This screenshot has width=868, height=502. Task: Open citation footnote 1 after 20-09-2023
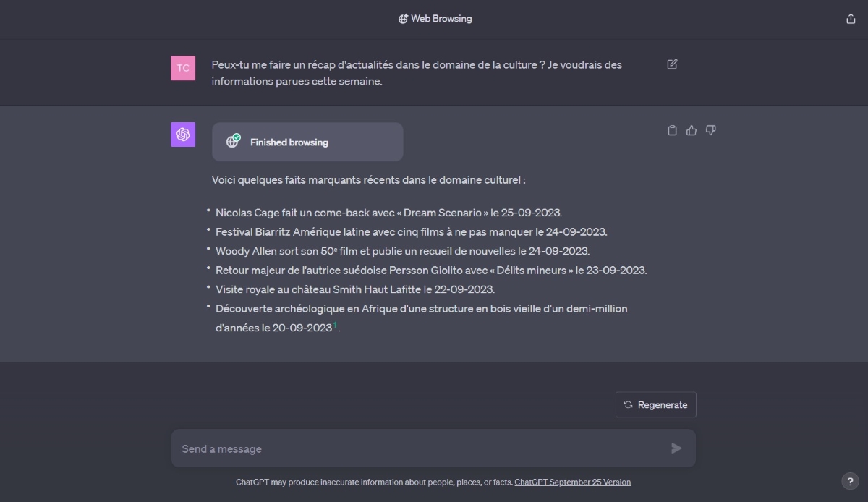coord(335,326)
